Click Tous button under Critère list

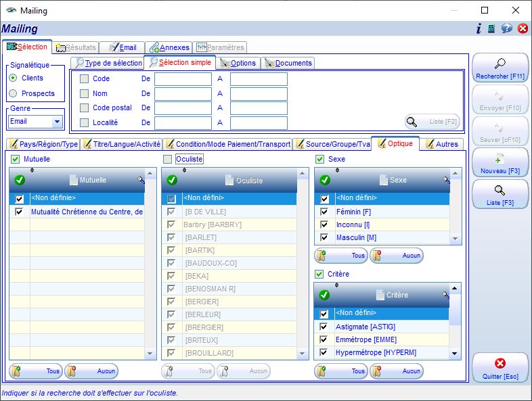coord(341,371)
